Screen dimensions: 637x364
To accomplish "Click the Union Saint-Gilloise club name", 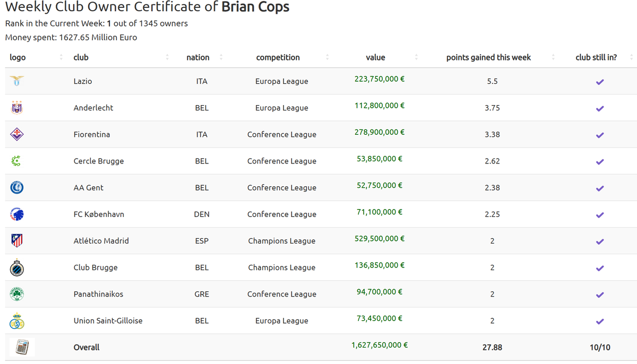I will (108, 320).
